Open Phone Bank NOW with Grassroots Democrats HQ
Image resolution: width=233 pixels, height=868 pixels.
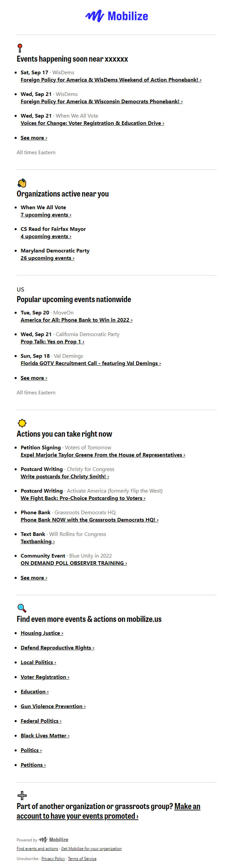point(90,519)
